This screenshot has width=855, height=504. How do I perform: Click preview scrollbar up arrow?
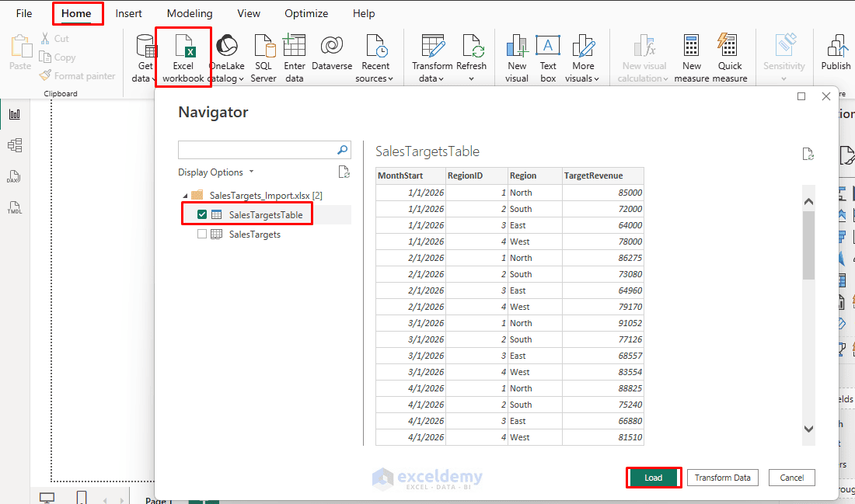[808, 202]
